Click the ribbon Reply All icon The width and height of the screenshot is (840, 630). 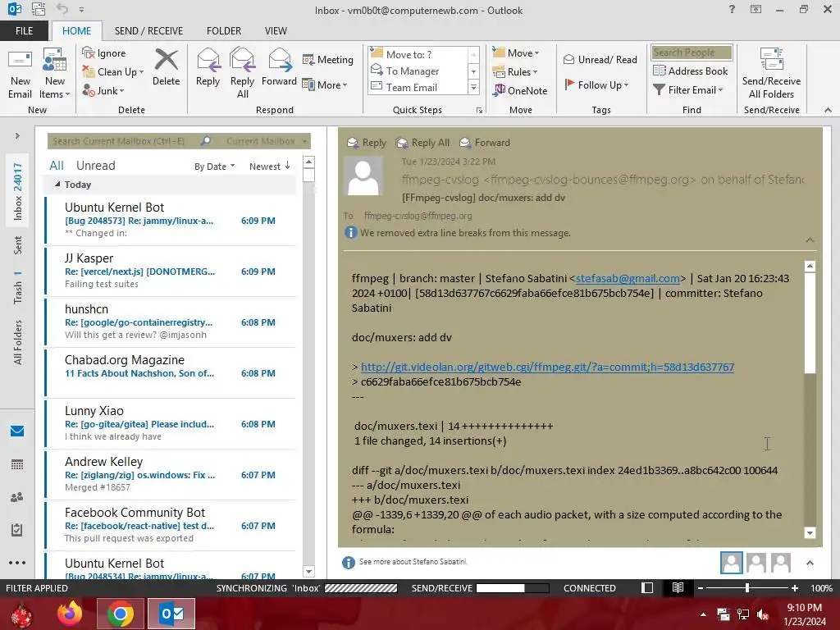(x=242, y=73)
